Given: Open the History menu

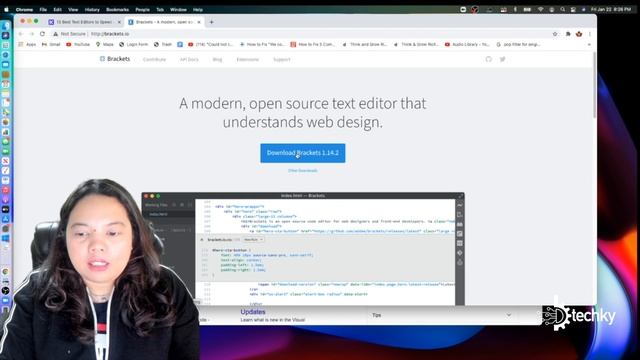Looking at the screenshot, I should coord(92,9).
